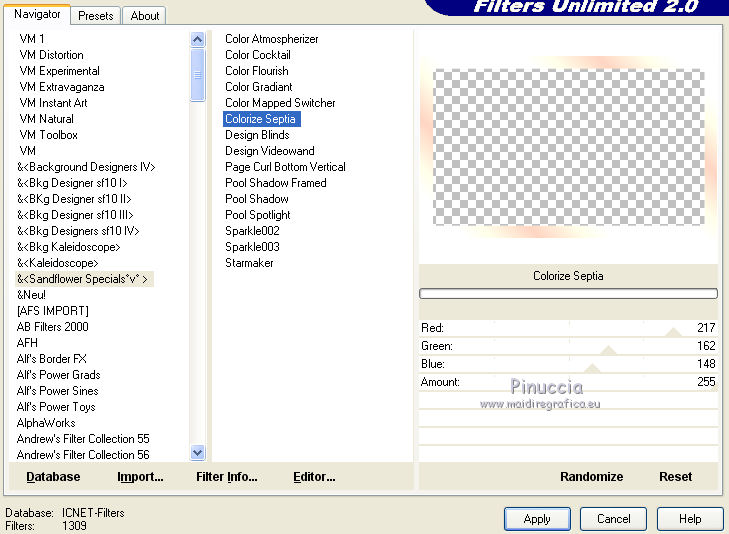Choose the Color Flourish filter
This screenshot has width=729, height=534.
[x=257, y=71]
